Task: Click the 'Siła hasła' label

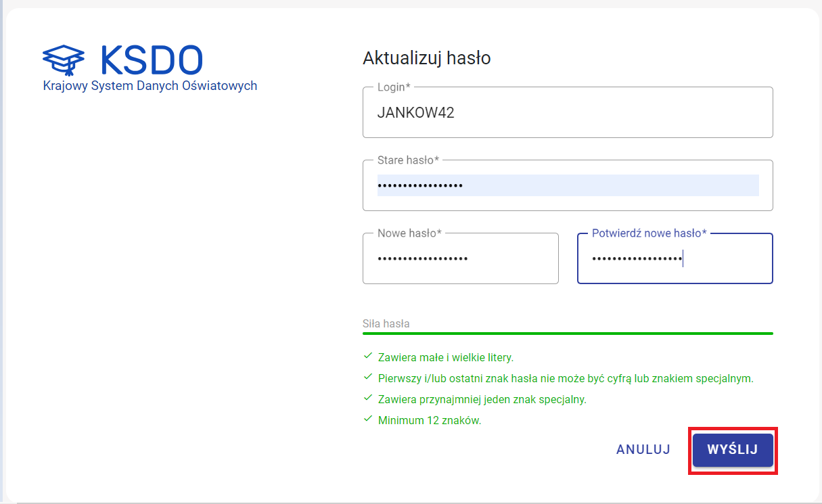Action: [386, 323]
